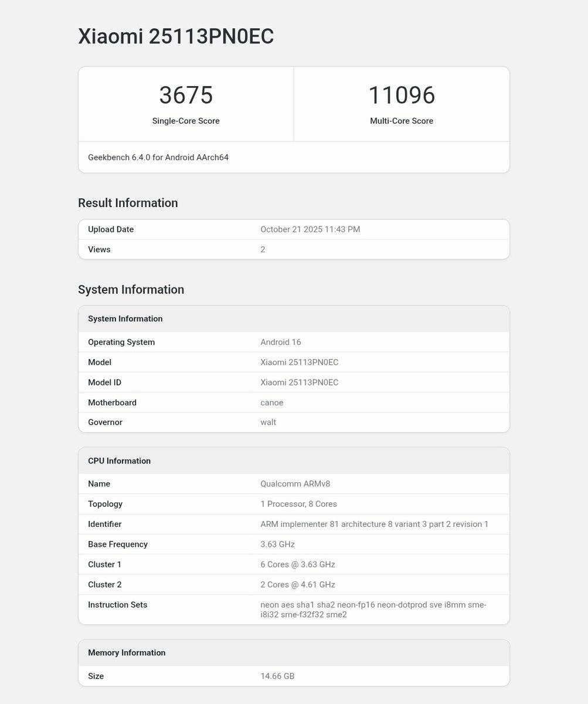
Task: Click the System Information table header
Action: (294, 319)
